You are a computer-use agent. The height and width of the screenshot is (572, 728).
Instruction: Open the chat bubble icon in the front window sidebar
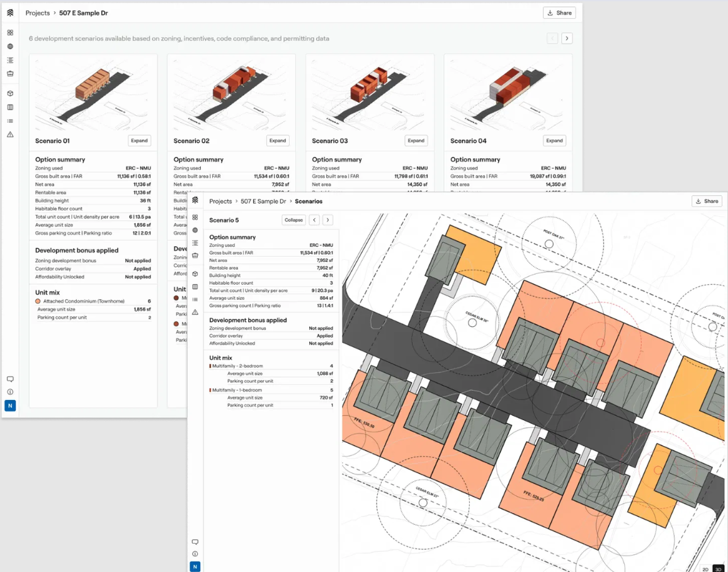tap(195, 542)
